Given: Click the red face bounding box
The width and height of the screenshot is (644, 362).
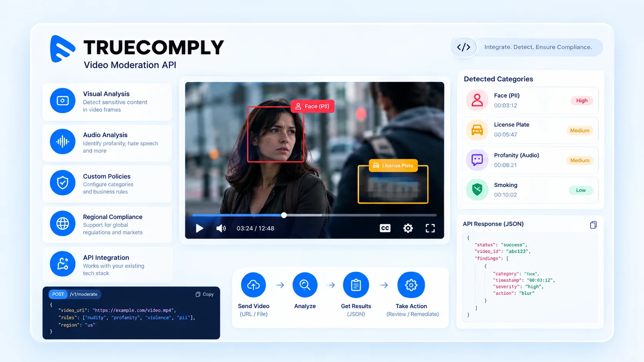Looking at the screenshot, I should tap(275, 134).
